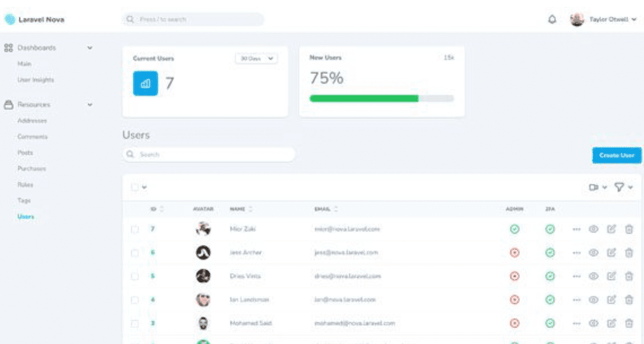Collapse the Dashboards sidebar section
The width and height of the screenshot is (644, 344).
tap(89, 48)
